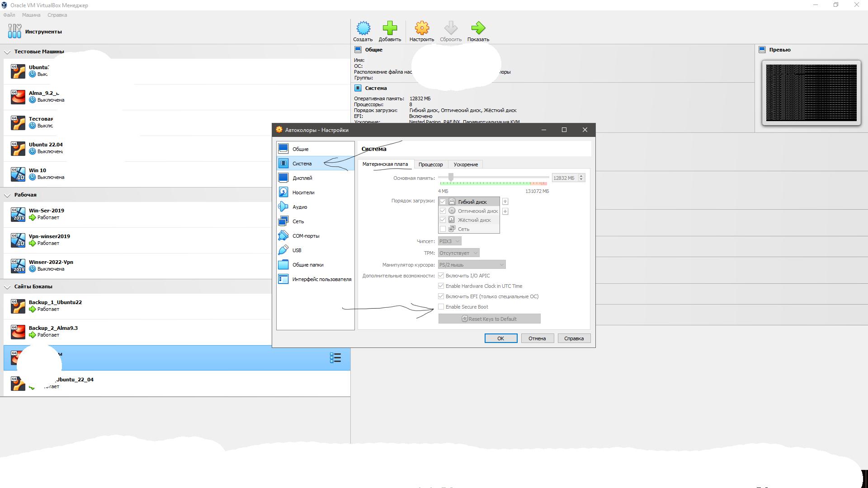The height and width of the screenshot is (488, 868).
Task: Toggle the Enable Secure Boot checkbox
Action: (441, 307)
